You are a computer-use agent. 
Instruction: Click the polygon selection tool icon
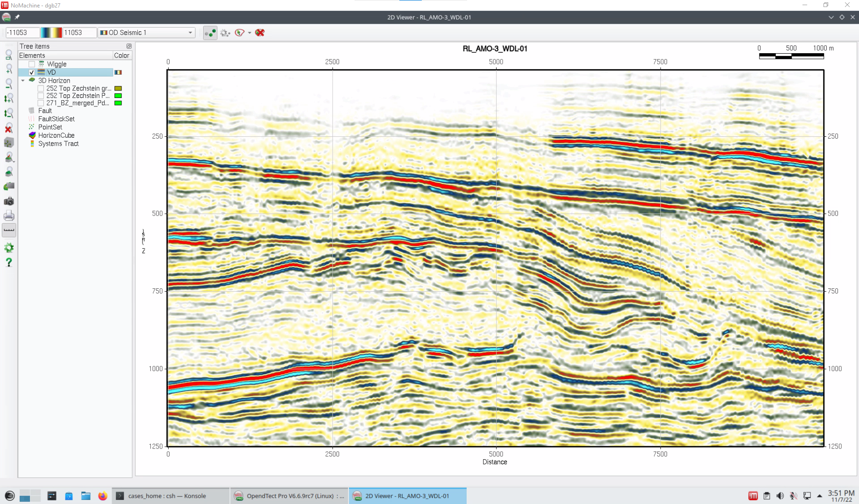pyautogui.click(x=240, y=33)
